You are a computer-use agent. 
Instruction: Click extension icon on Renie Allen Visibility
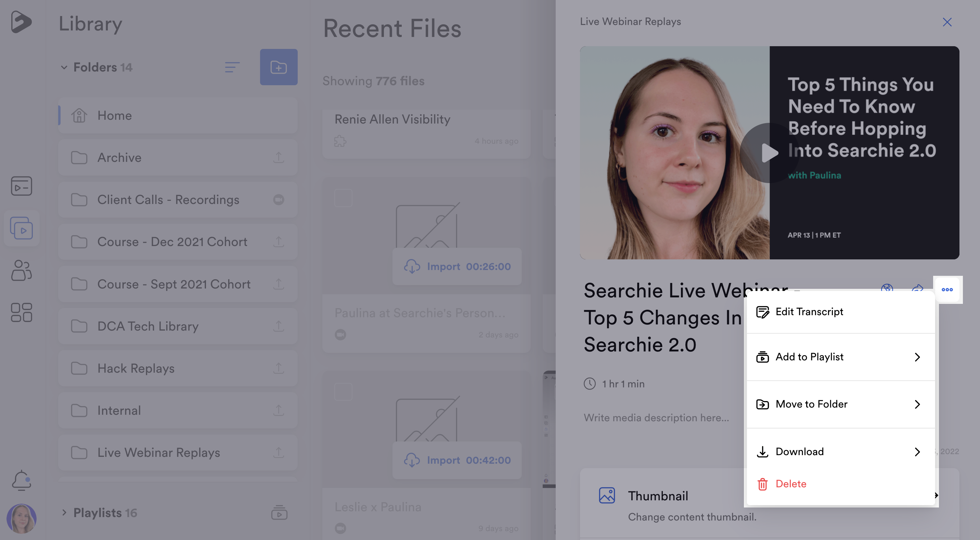coord(340,141)
